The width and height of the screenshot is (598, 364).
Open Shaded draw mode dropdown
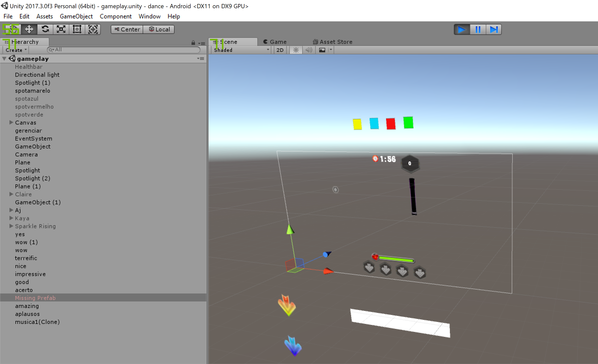(241, 50)
